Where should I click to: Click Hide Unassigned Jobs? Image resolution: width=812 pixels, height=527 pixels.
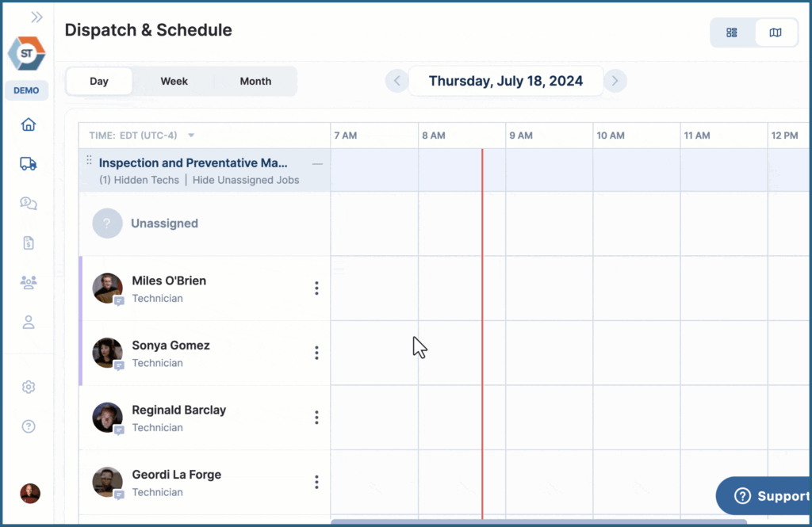click(246, 180)
